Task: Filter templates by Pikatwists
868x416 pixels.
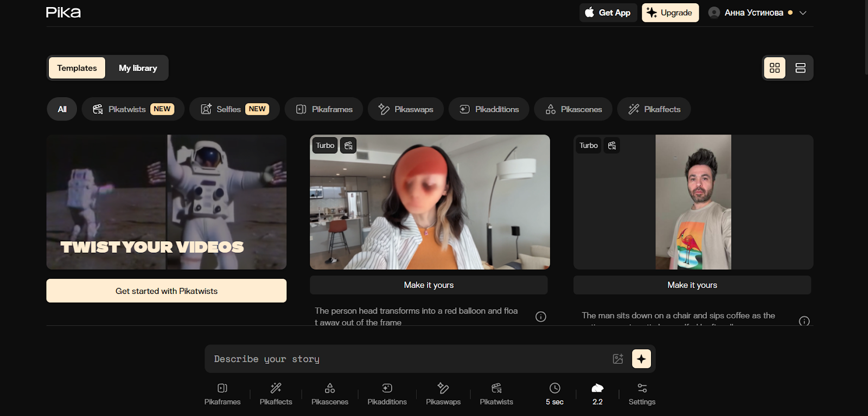Action: [133, 109]
